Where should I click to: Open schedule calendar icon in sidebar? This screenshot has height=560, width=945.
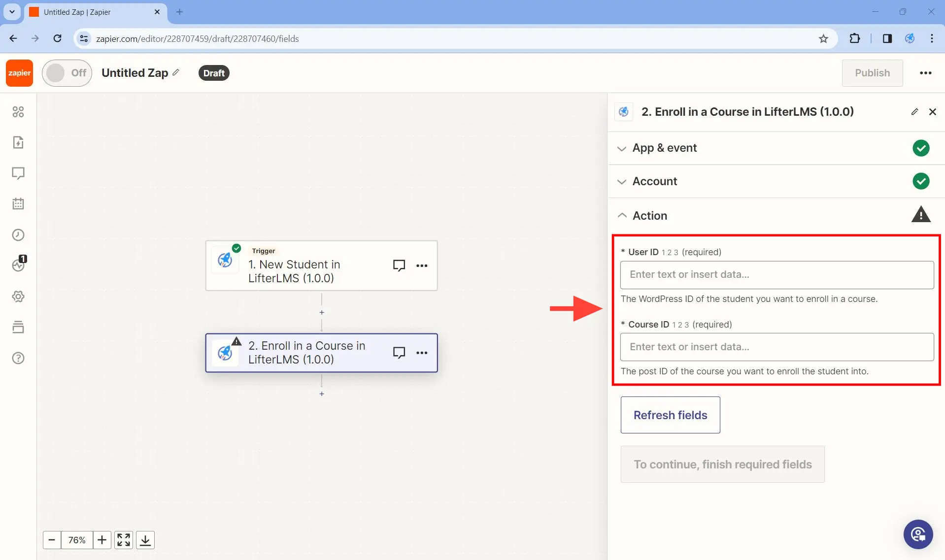(x=18, y=204)
